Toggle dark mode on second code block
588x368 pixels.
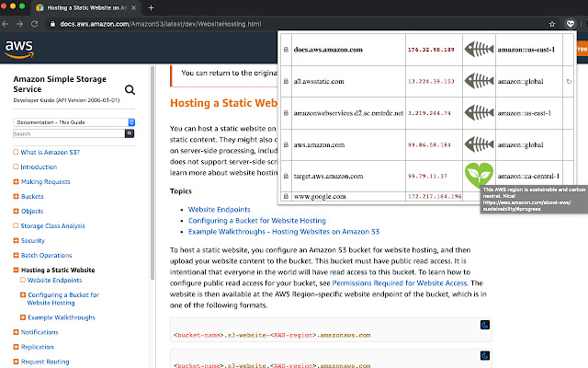[485, 356]
